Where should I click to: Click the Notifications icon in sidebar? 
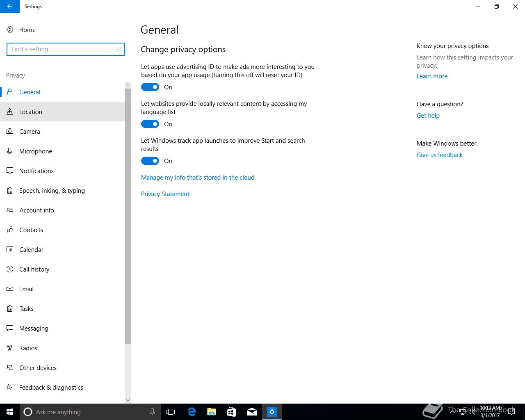[x=10, y=171]
